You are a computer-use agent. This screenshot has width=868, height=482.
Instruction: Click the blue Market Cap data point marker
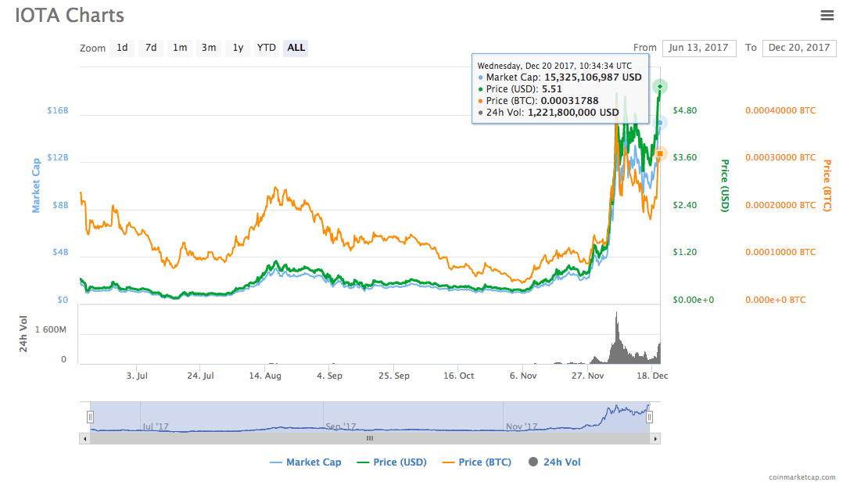[660, 124]
